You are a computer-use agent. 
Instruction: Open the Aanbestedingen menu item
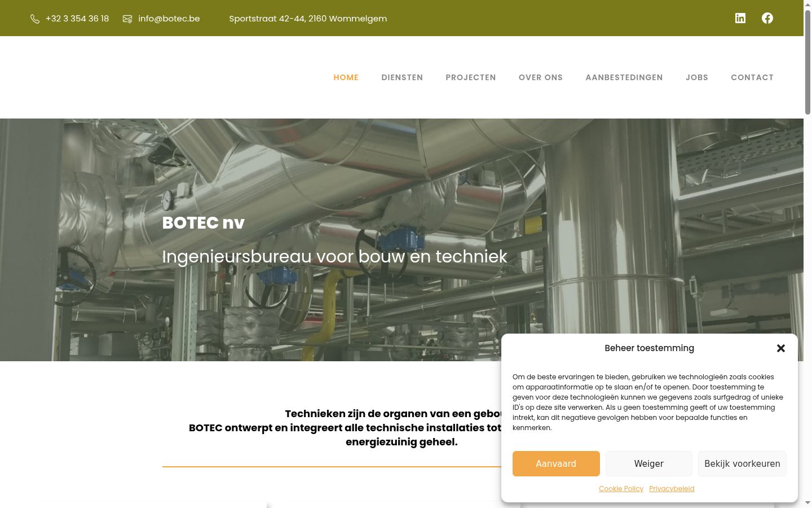(x=624, y=77)
